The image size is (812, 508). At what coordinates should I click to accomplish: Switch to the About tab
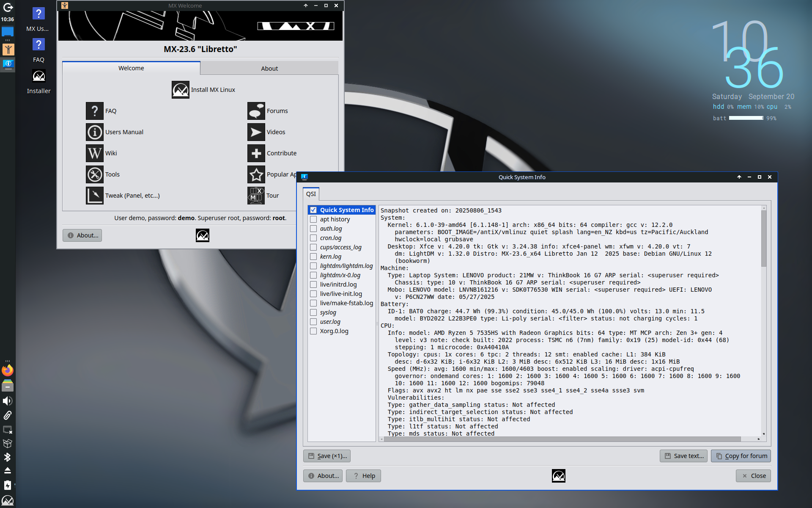click(x=269, y=68)
